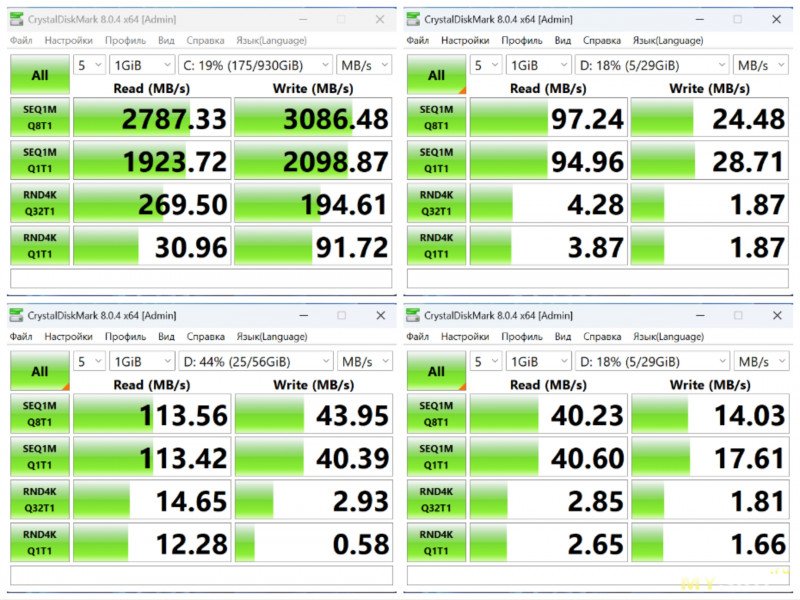The height and width of the screenshot is (600, 800).
Task: Expand the 1GiB test size dropdown in the C: window
Action: (141, 66)
